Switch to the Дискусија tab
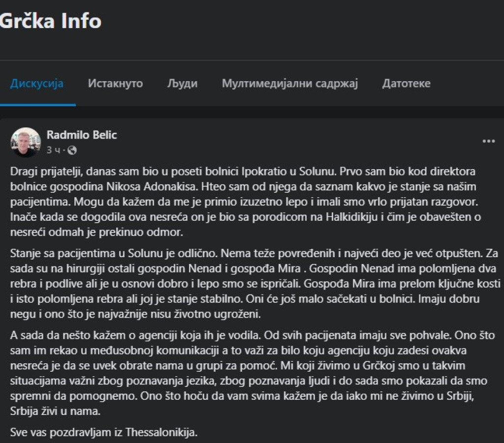Image resolution: width=504 pixels, height=443 pixels. 37,84
